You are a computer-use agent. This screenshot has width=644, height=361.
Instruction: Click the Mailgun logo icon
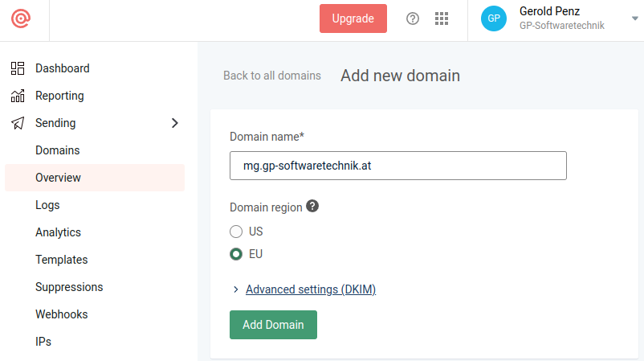click(21, 18)
